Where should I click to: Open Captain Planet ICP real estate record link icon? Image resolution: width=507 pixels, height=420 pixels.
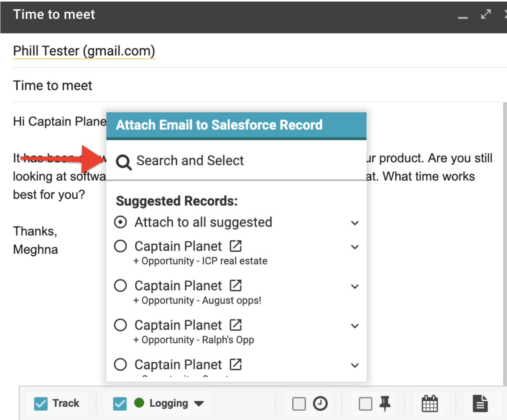click(236, 246)
